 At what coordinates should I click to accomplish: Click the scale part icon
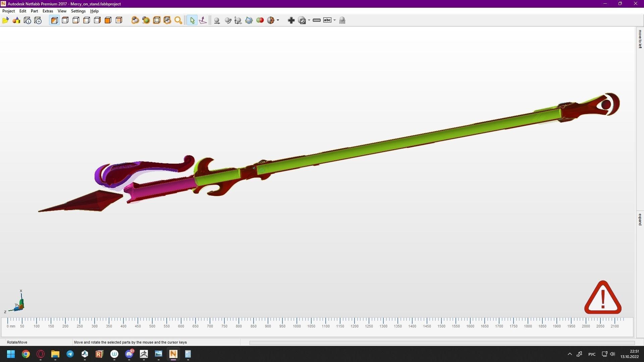(238, 20)
